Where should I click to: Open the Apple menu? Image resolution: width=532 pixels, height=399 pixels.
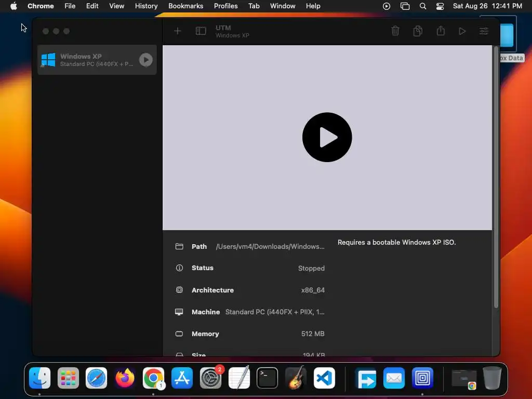[x=14, y=6]
